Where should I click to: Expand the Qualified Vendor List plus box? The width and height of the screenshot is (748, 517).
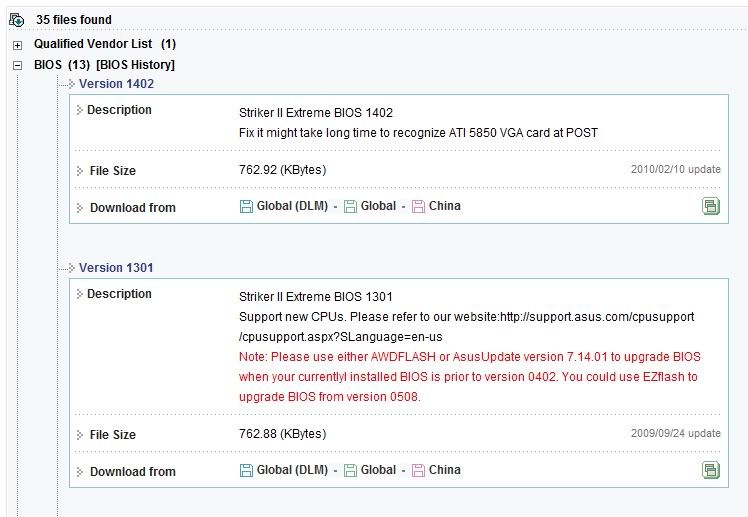[x=18, y=45]
